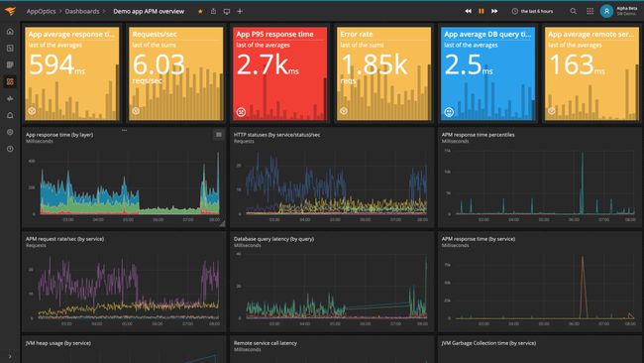Click the 'HTTP statuses (by service/status)/sec' title
Screen dimensions: 644x363
(276, 135)
